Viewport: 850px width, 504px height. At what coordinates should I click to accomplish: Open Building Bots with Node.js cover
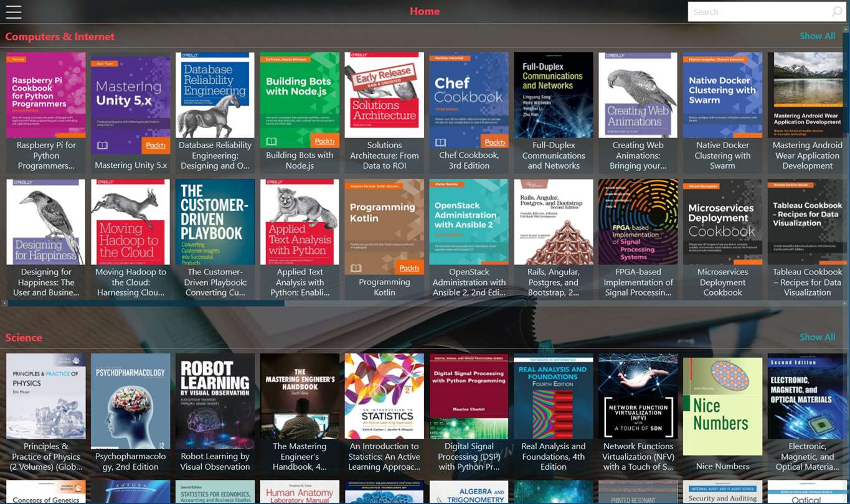tap(300, 100)
